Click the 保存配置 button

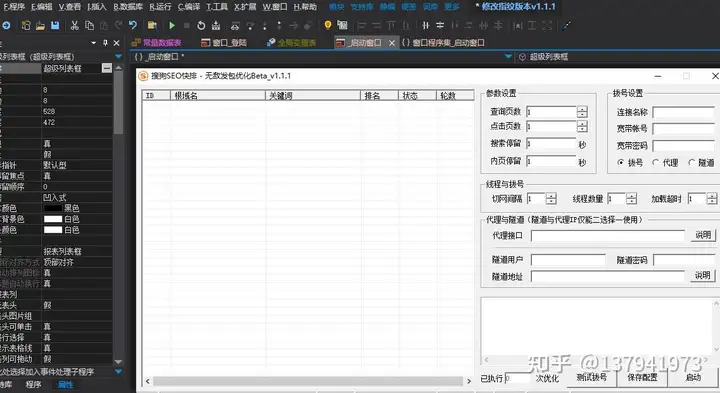pos(642,377)
